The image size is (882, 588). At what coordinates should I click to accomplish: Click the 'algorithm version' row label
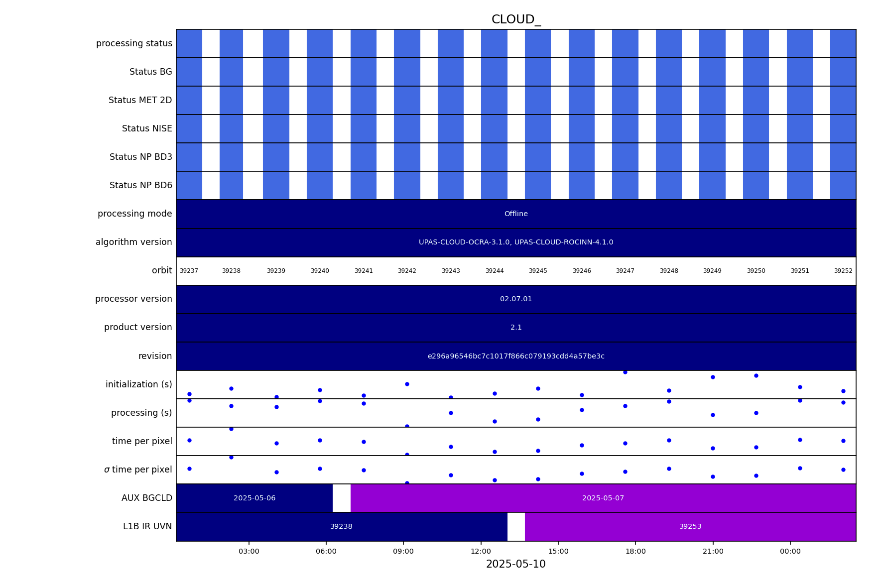134,242
